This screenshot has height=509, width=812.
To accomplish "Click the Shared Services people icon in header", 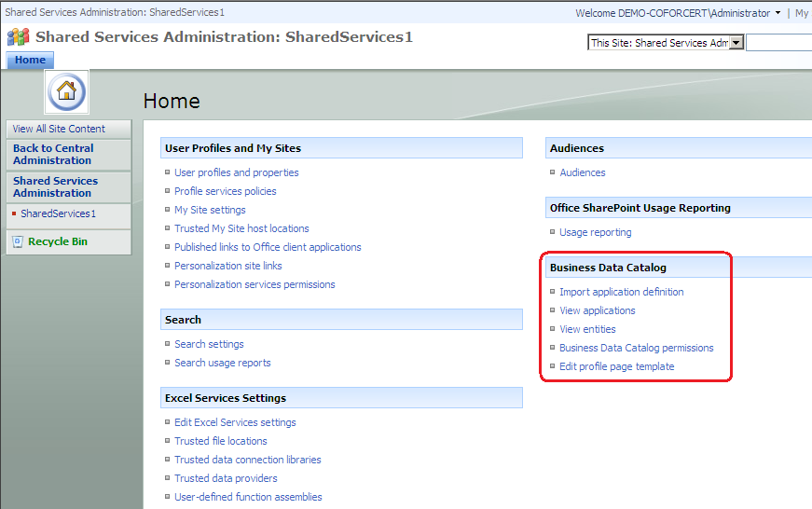I will click(18, 37).
